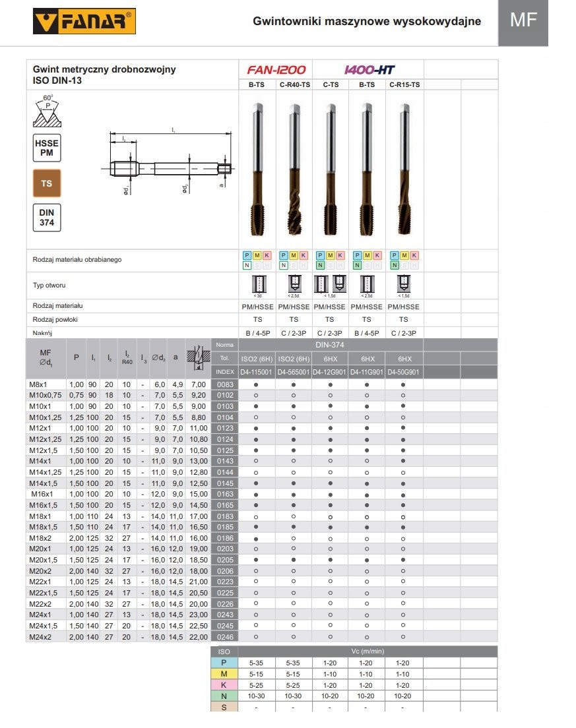Click the brown TS coating badge
This screenshot has height=728, width=576.
tap(47, 183)
